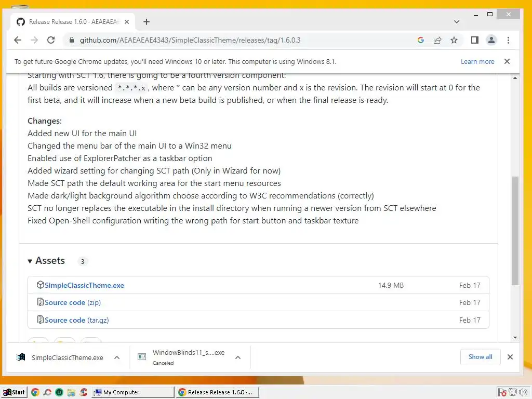Image resolution: width=532 pixels, height=399 pixels.
Task: Reload the GitHub release page
Action: pos(51,40)
